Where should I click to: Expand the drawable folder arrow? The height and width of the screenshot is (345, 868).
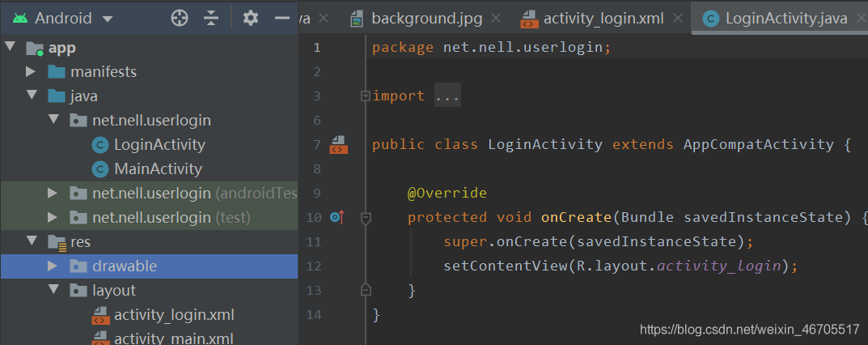(x=53, y=266)
